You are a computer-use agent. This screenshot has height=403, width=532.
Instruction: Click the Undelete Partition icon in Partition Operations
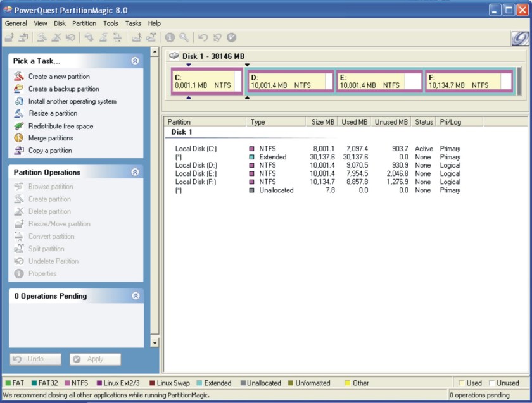pyautogui.click(x=19, y=261)
